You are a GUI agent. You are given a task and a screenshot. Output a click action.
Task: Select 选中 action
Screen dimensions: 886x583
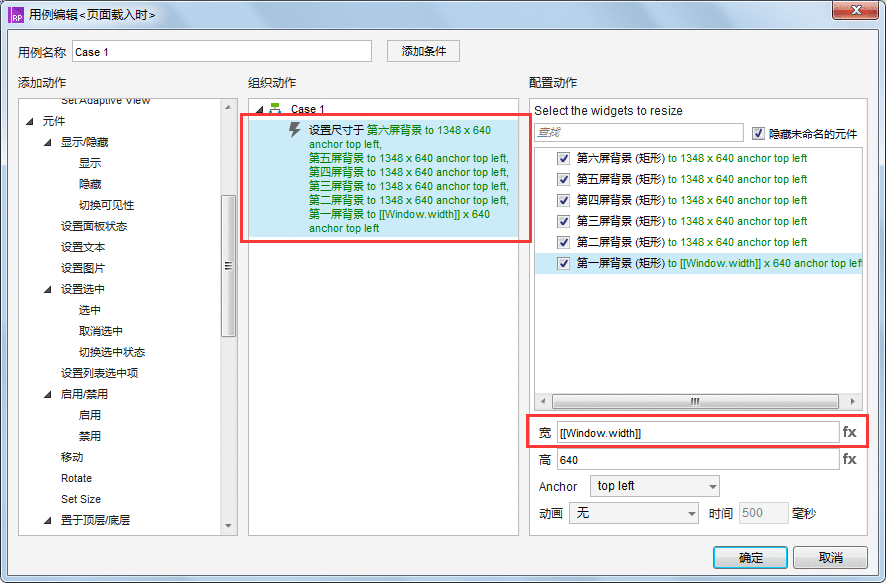pos(90,310)
